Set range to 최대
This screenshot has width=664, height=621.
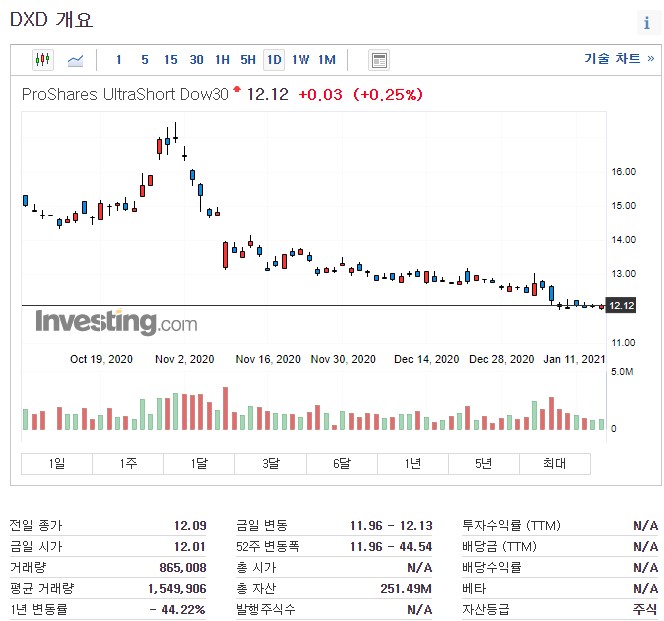tap(555, 463)
